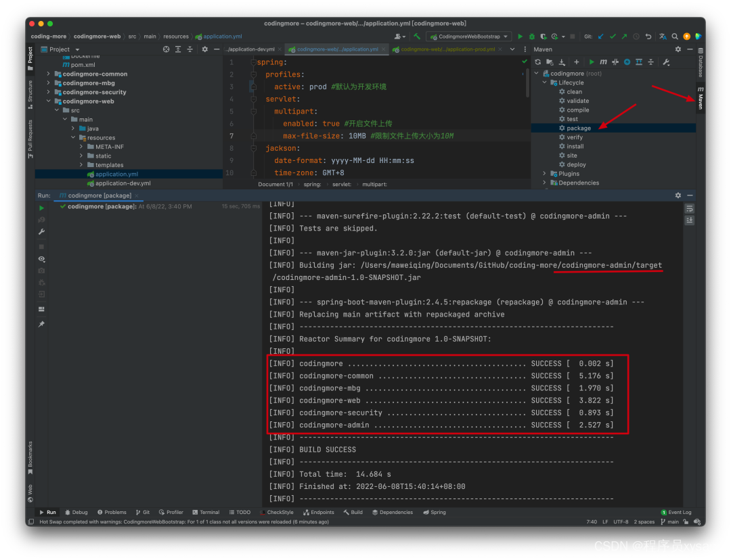Open Event Log in status bar
Viewport: 731px width, 560px height.
676,513
